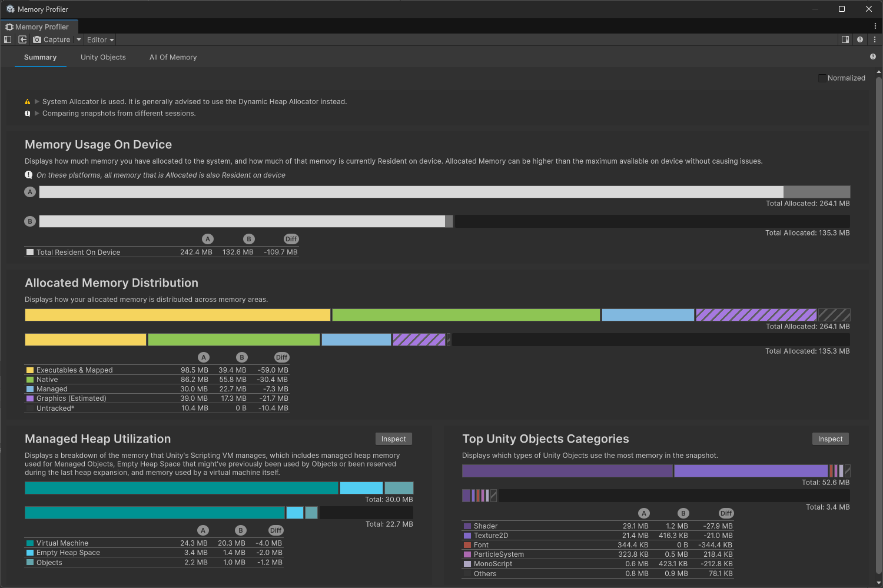Viewport: 883px width, 588px height.
Task: Click the Shader legend color swatch
Action: click(467, 526)
